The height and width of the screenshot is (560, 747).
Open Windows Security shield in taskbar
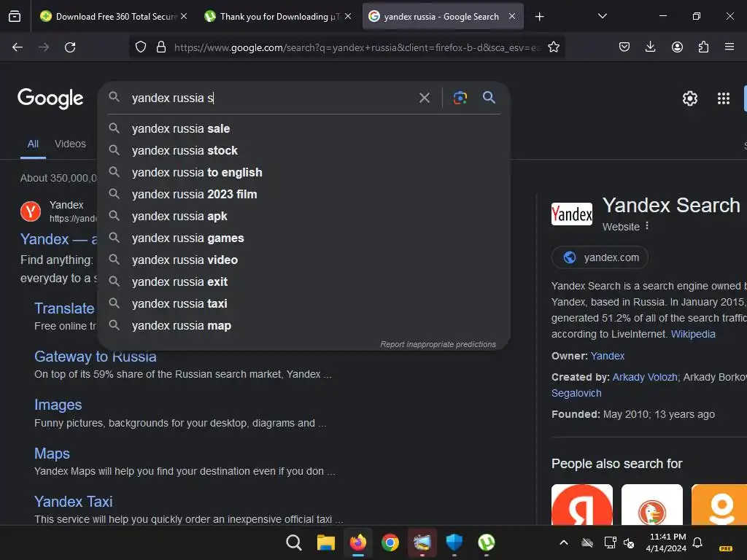[454, 542]
